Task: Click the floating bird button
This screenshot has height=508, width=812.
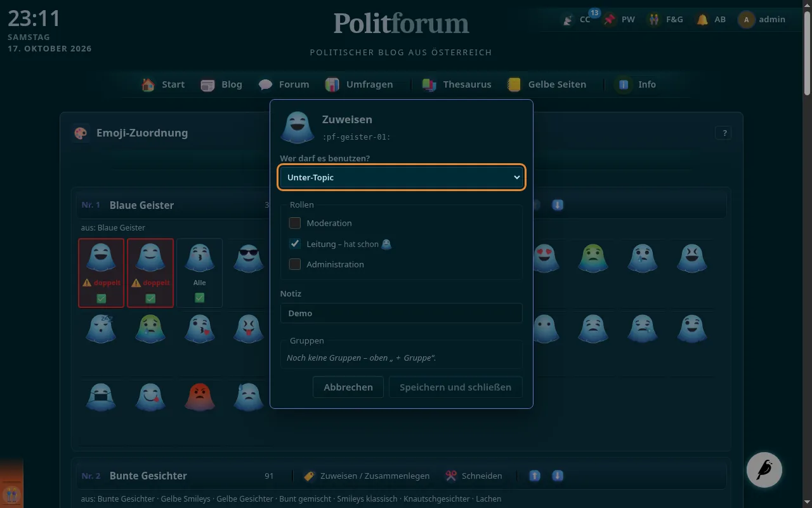Action: tap(764, 470)
